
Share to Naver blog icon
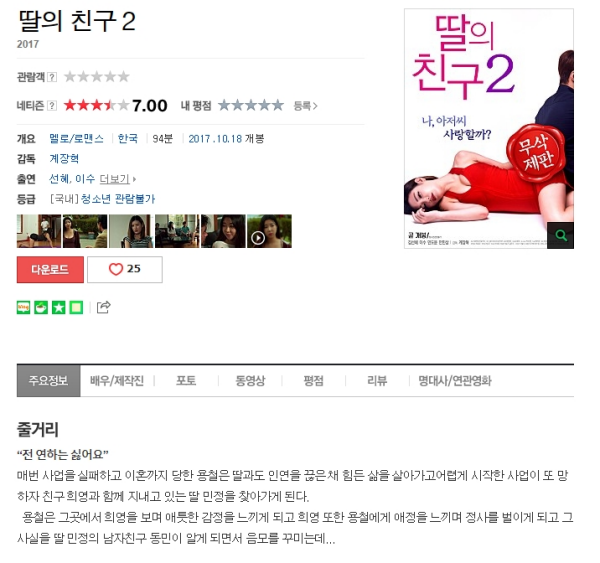click(x=23, y=307)
